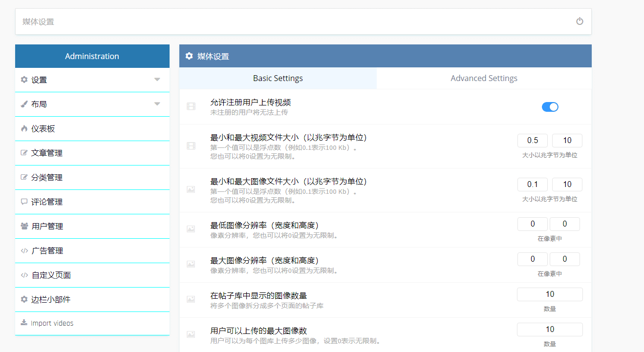This screenshot has width=644, height=352.
Task: Click the gear icon in 媒体设置 panel header
Action: click(189, 56)
